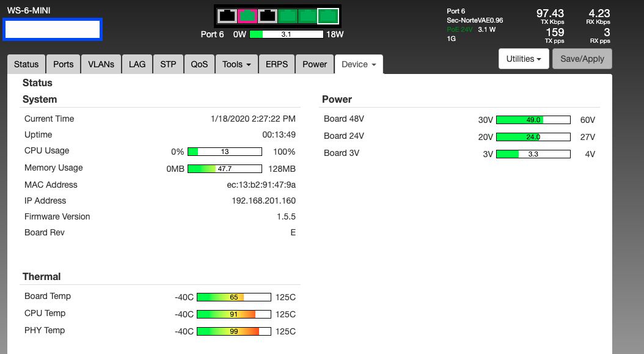Open the VLANs tab
Screen dimensions: 644x354
[101, 64]
